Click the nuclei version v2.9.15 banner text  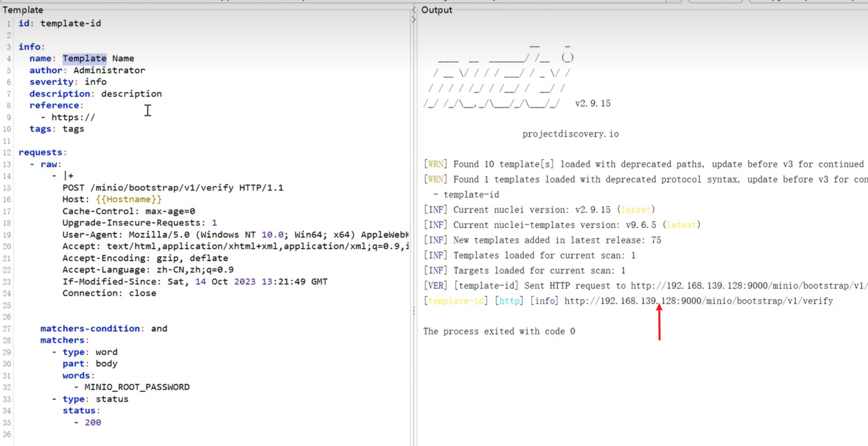[x=592, y=104]
